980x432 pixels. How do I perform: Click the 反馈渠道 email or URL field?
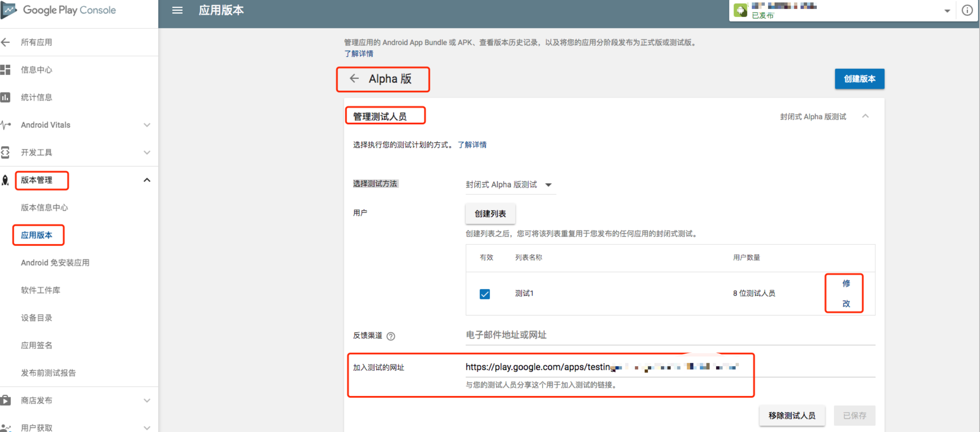[670, 335]
